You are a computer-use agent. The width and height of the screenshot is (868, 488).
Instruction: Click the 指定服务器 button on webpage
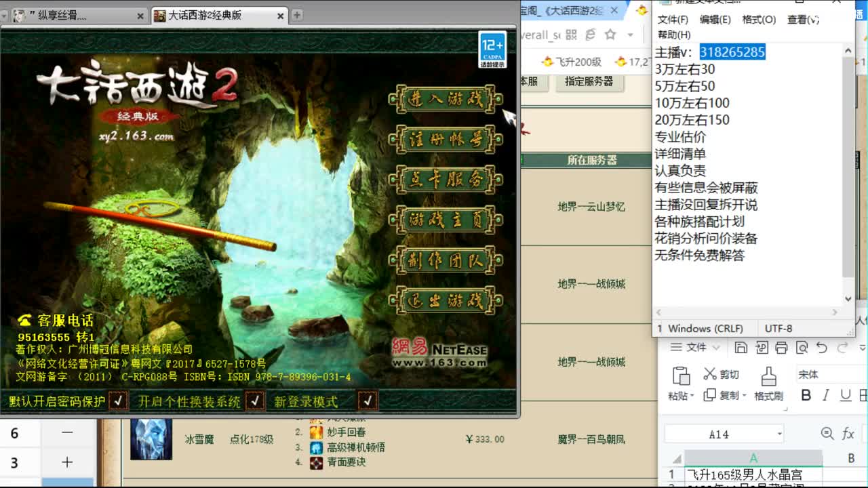(589, 81)
